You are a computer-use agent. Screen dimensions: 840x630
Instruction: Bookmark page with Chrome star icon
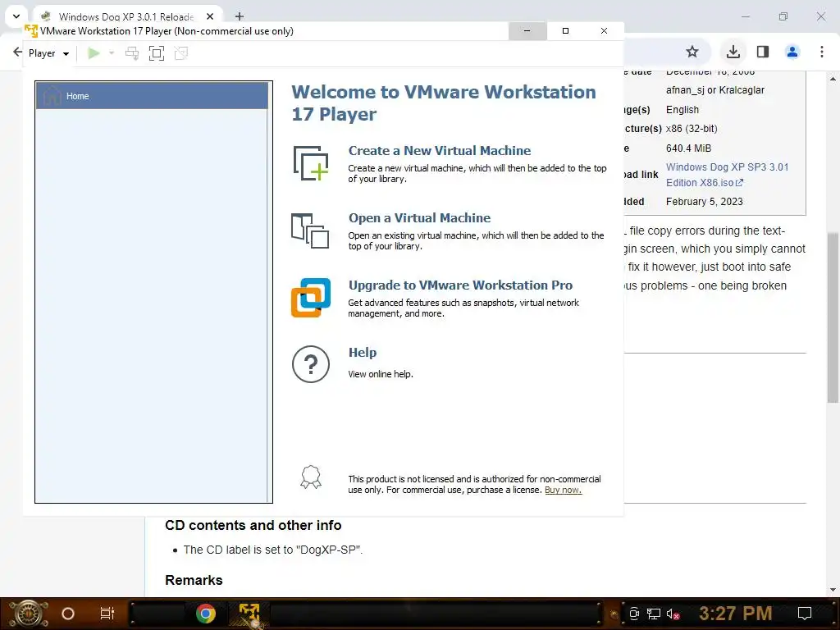692,52
